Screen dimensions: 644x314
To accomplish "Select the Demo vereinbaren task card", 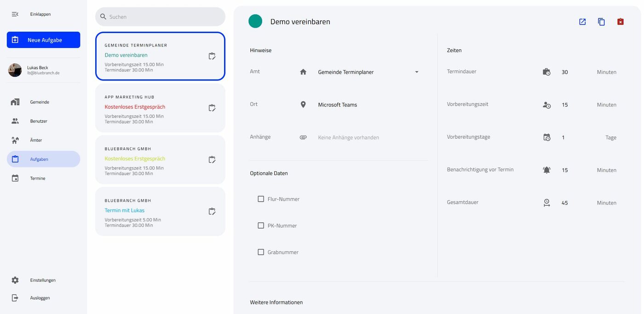I will pos(160,56).
